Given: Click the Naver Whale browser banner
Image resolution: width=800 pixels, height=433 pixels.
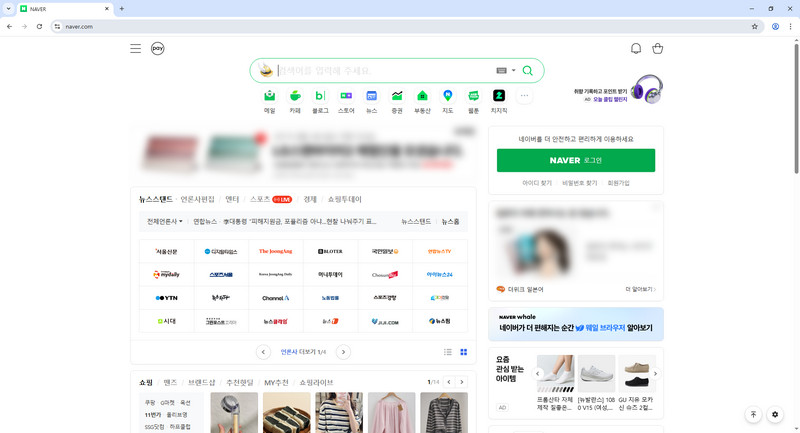Looking at the screenshot, I should point(576,324).
